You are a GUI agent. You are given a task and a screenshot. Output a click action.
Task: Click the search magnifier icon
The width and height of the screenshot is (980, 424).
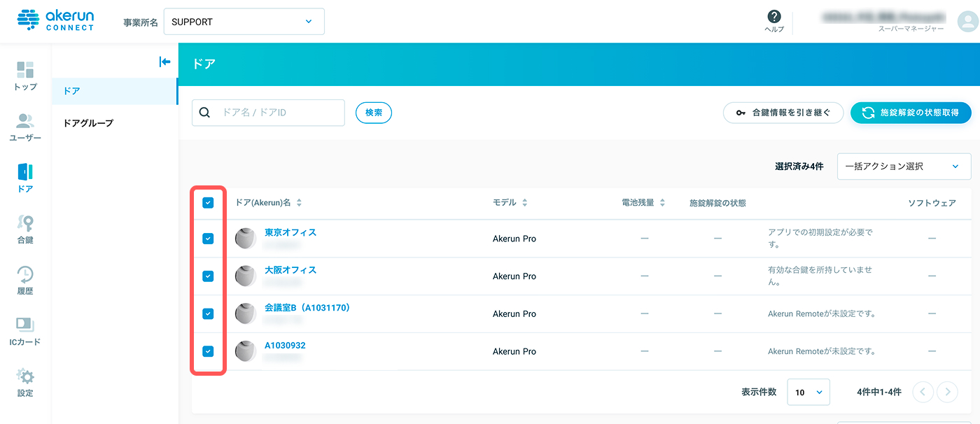pos(205,113)
